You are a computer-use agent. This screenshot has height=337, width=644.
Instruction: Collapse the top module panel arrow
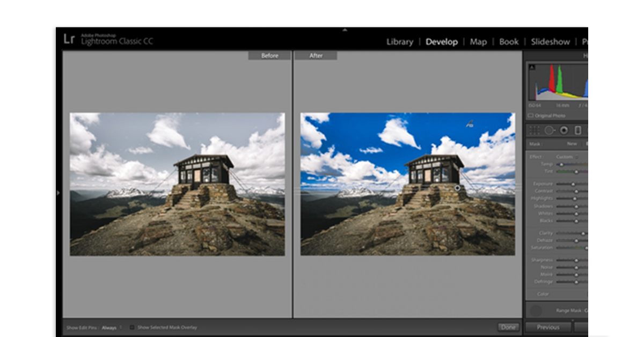point(345,30)
